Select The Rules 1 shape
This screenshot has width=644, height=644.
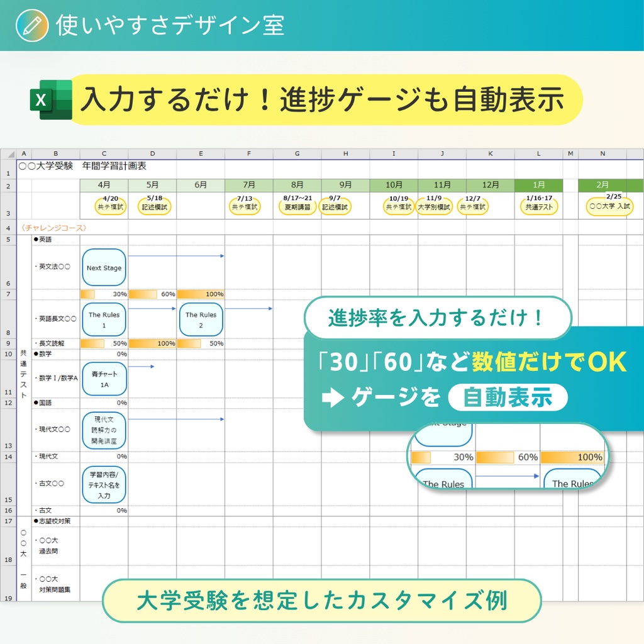pyautogui.click(x=104, y=319)
